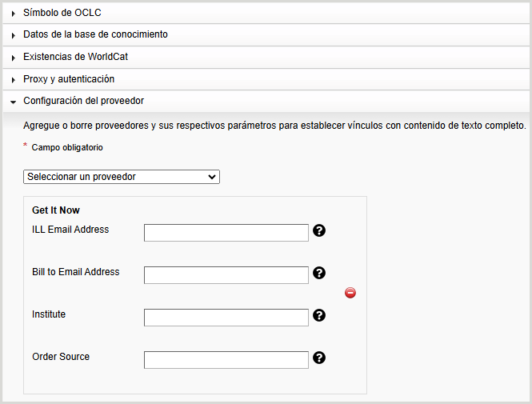Open the Símbolo de OCLC heading
The width and height of the screenshot is (532, 404).
coord(62,13)
